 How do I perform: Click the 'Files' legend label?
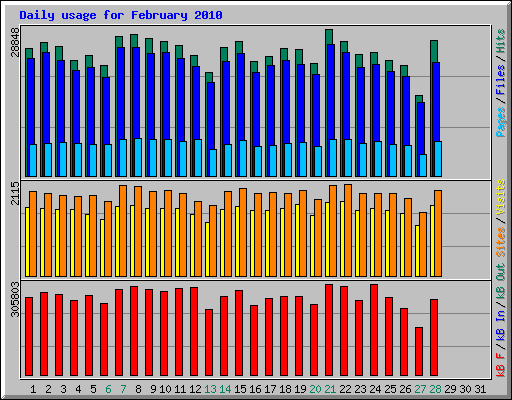click(x=501, y=80)
